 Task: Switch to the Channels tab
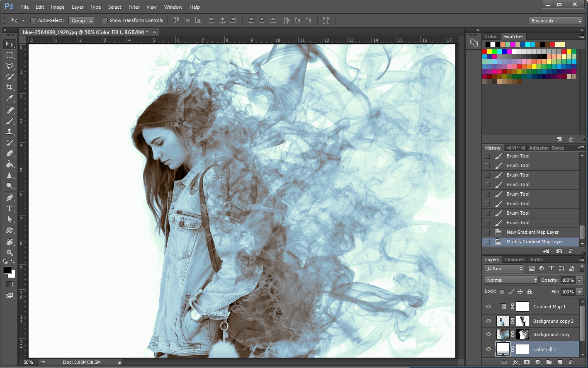click(515, 259)
